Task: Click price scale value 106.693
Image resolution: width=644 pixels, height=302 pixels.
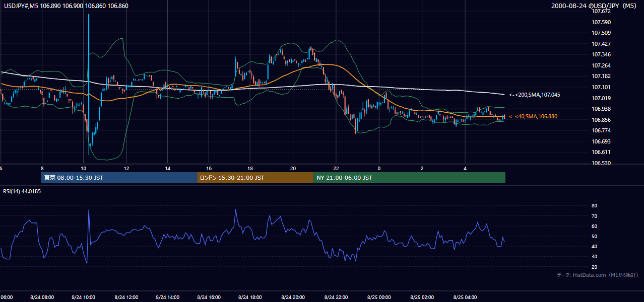Action: pyautogui.click(x=601, y=141)
